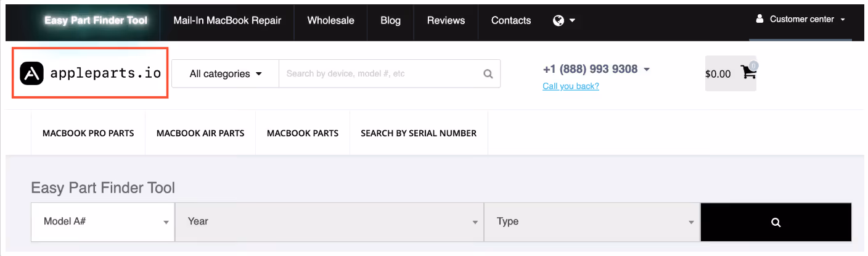This screenshot has height=256, width=868.
Task: Open the shopping cart icon
Action: (x=748, y=73)
